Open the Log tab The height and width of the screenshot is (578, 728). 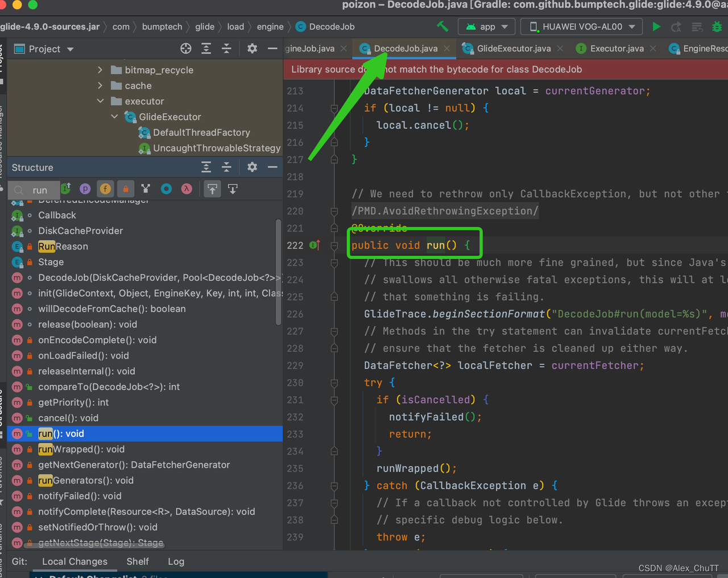(x=176, y=562)
